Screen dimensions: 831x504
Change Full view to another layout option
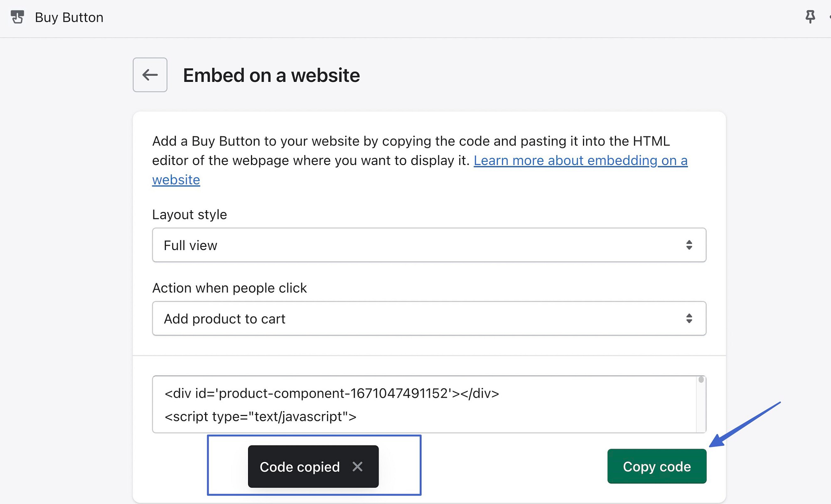point(428,245)
